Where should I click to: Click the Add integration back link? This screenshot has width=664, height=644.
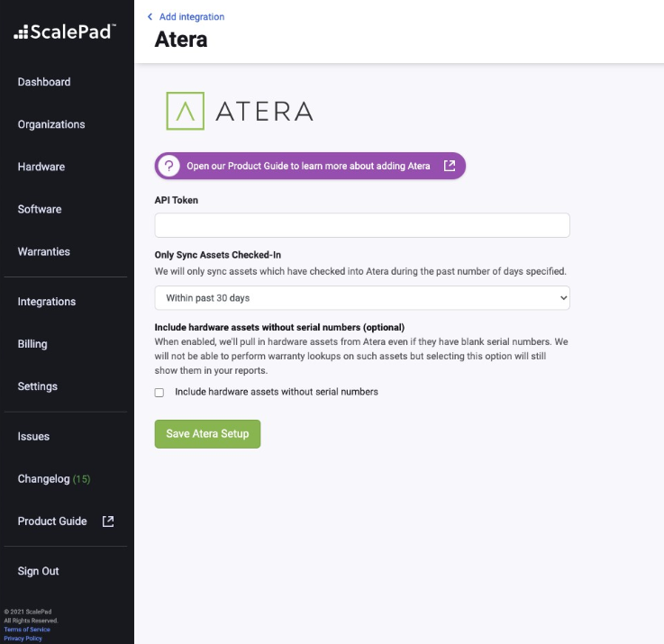click(191, 16)
